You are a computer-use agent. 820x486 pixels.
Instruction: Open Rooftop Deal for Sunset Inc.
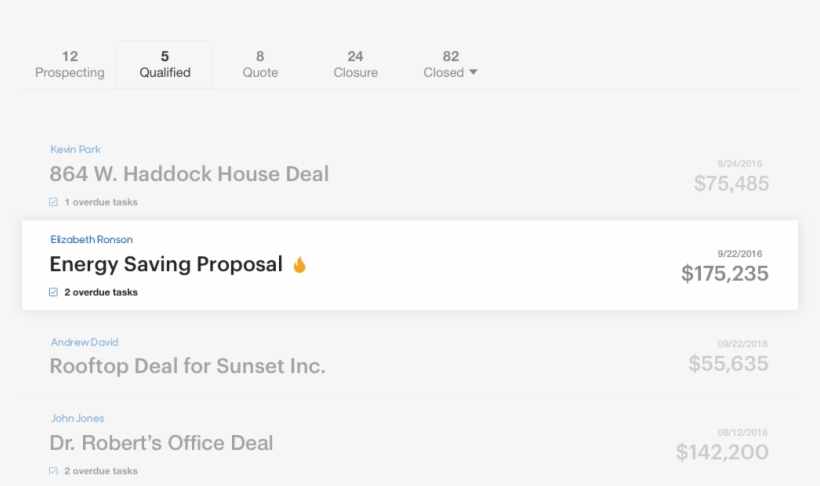pos(187,366)
